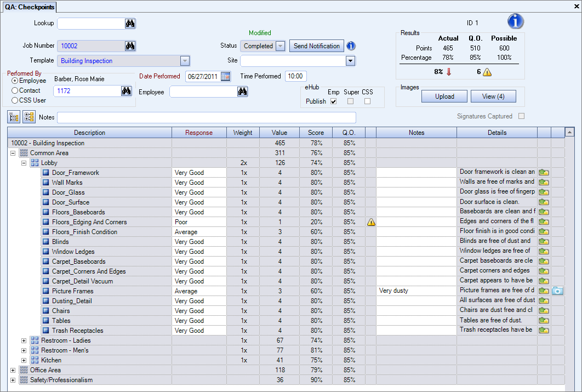Image resolution: width=582 pixels, height=392 pixels.
Task: Enable the Super publish checkbox in eHub panel
Action: [350, 102]
